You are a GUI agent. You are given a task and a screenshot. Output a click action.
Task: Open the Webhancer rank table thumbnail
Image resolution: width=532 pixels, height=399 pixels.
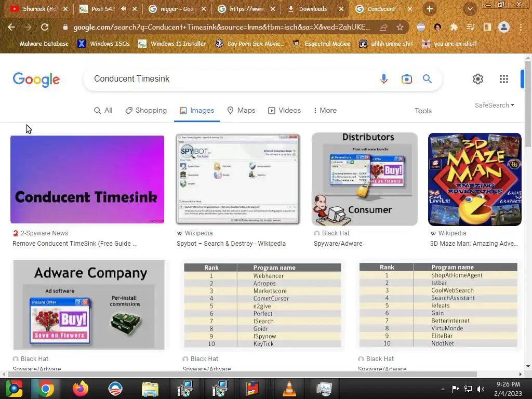click(x=262, y=305)
